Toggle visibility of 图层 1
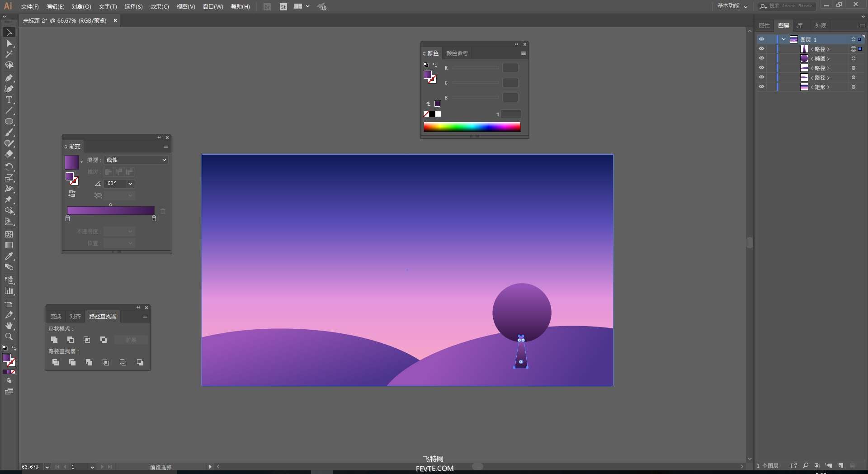This screenshot has width=868, height=474. click(x=761, y=39)
